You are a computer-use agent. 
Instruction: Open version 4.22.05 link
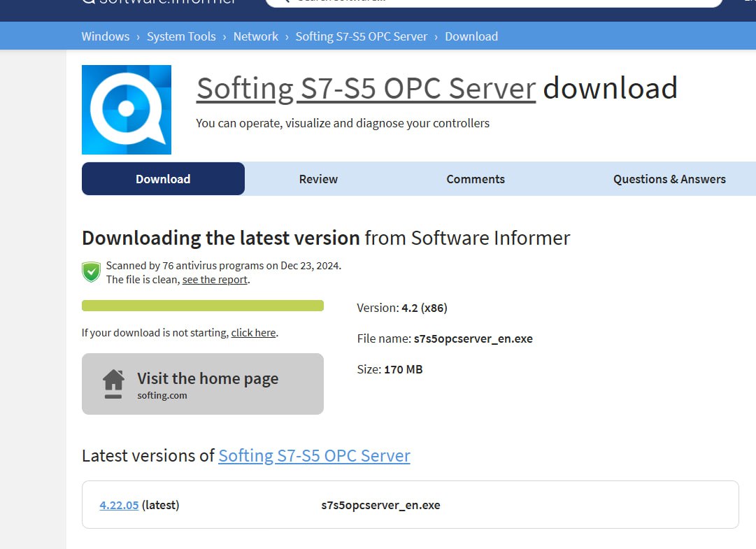point(119,505)
